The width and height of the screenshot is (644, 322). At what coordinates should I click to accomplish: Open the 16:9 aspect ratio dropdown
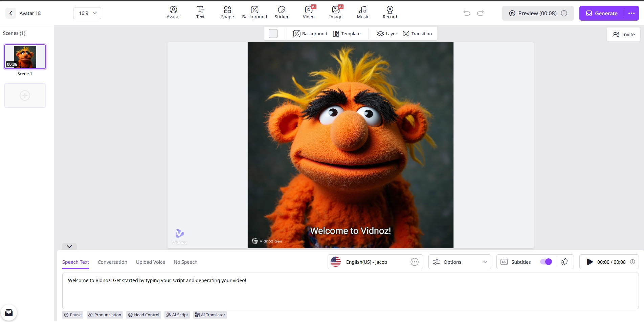[x=87, y=13]
